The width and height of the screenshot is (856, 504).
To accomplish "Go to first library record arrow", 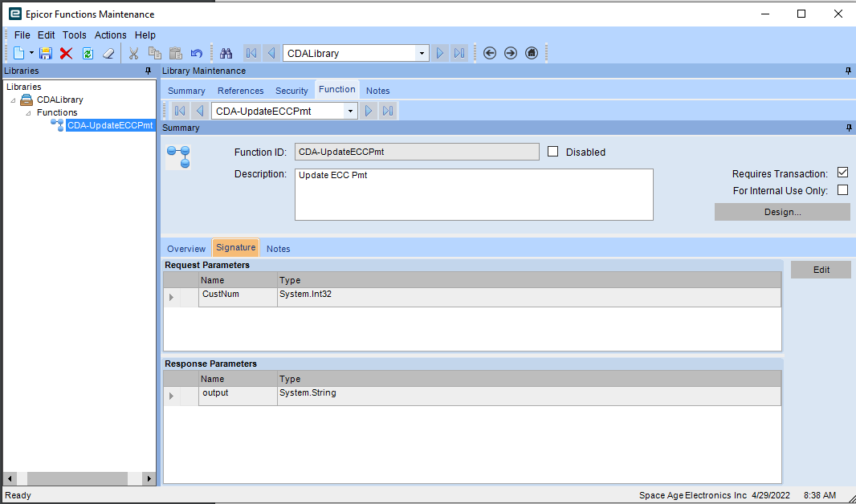I will click(x=251, y=53).
